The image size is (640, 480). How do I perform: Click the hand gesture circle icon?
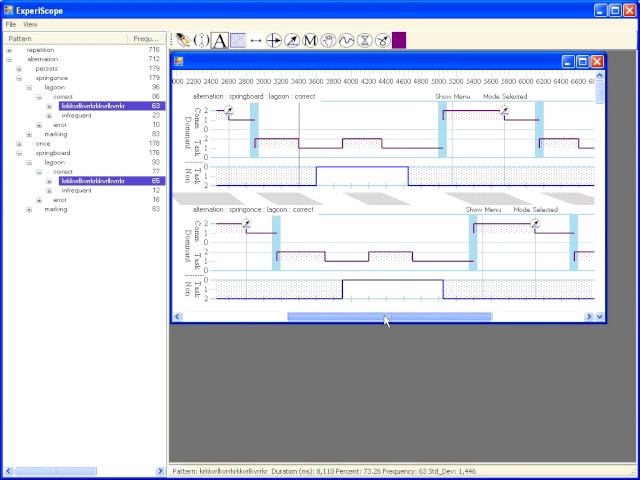coord(328,40)
